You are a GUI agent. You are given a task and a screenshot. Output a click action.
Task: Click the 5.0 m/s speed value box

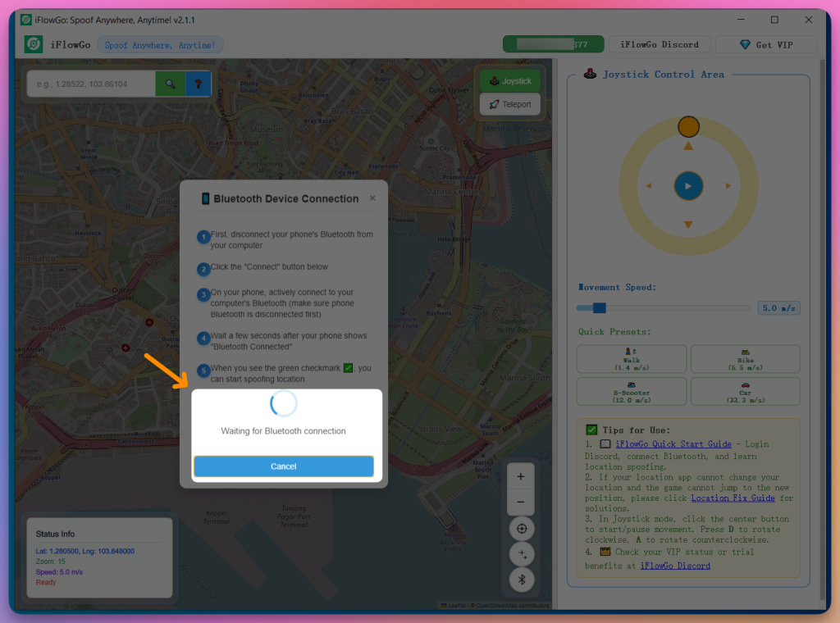779,308
